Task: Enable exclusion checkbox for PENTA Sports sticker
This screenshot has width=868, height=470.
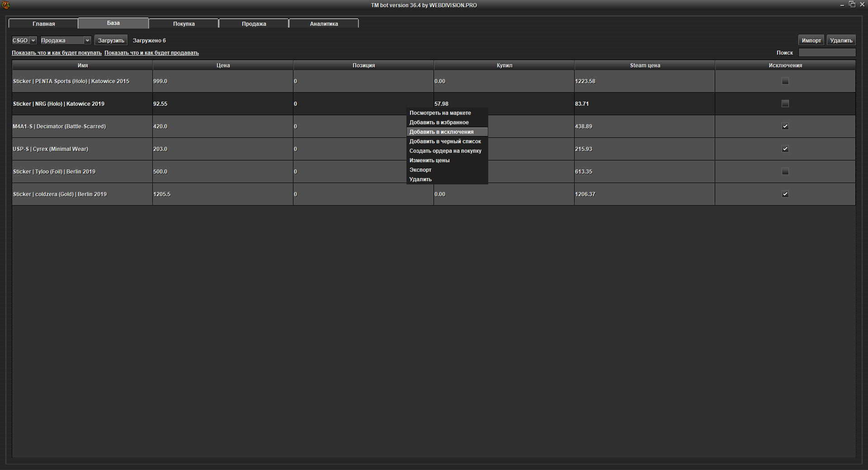Action: pos(785,81)
